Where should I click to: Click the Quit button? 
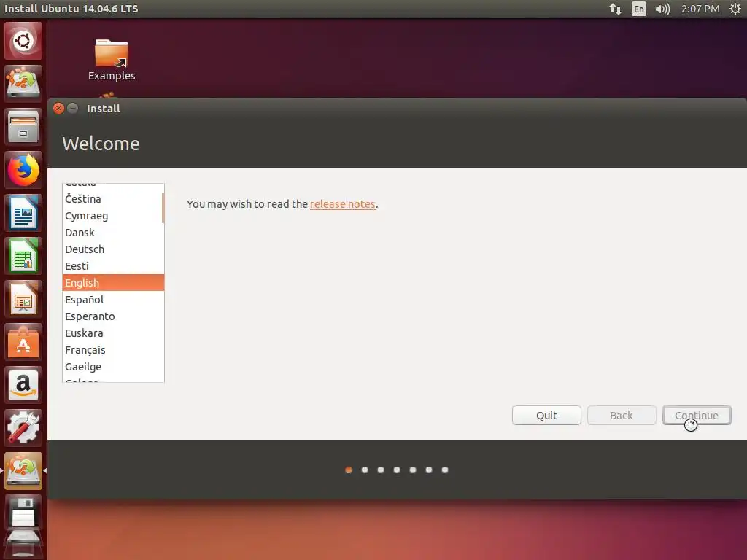coord(546,415)
